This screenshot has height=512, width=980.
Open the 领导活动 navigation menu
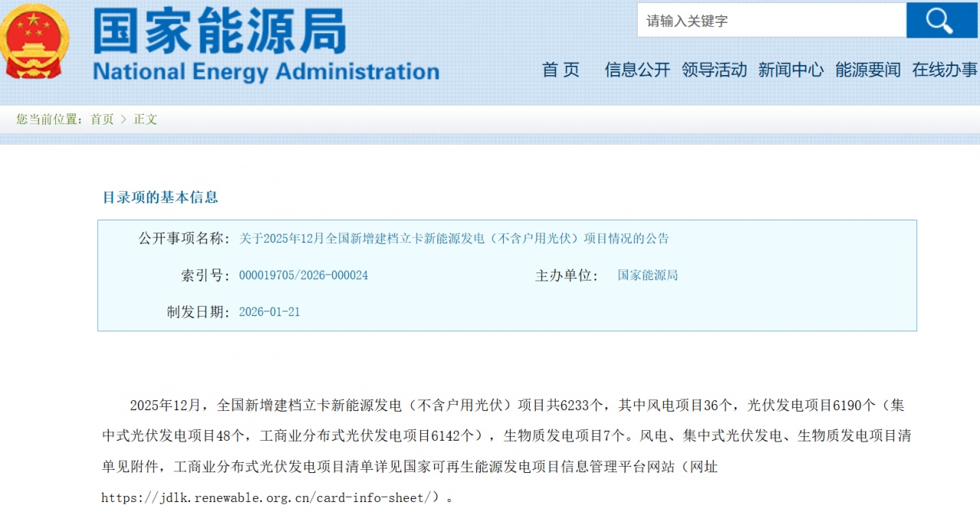click(x=714, y=70)
